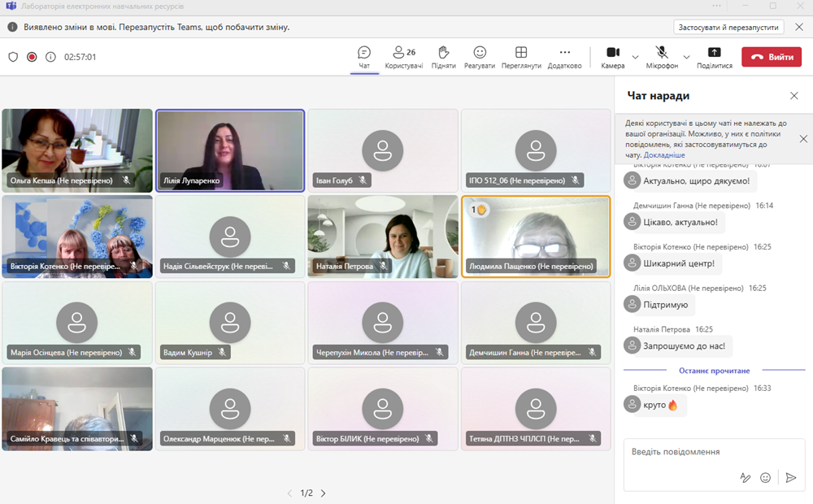Screen dimensions: 813x504
Task: Expand the camera options dropdown arrow
Action: click(636, 57)
